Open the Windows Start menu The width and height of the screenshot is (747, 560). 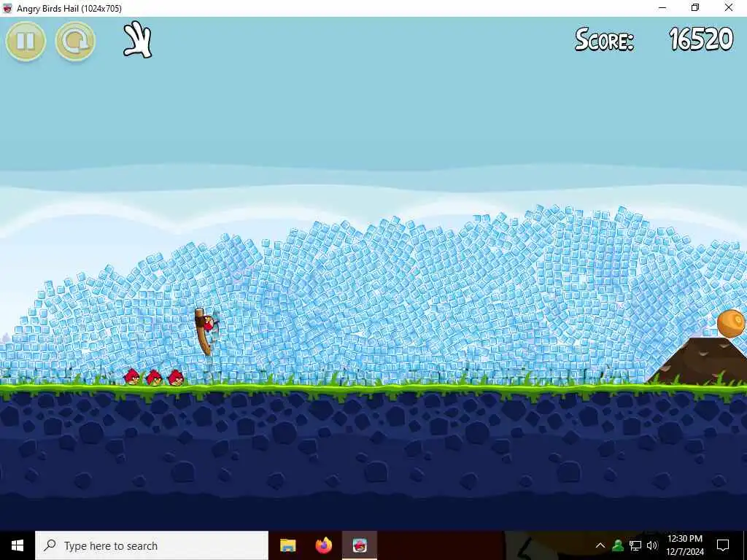pyautogui.click(x=18, y=545)
